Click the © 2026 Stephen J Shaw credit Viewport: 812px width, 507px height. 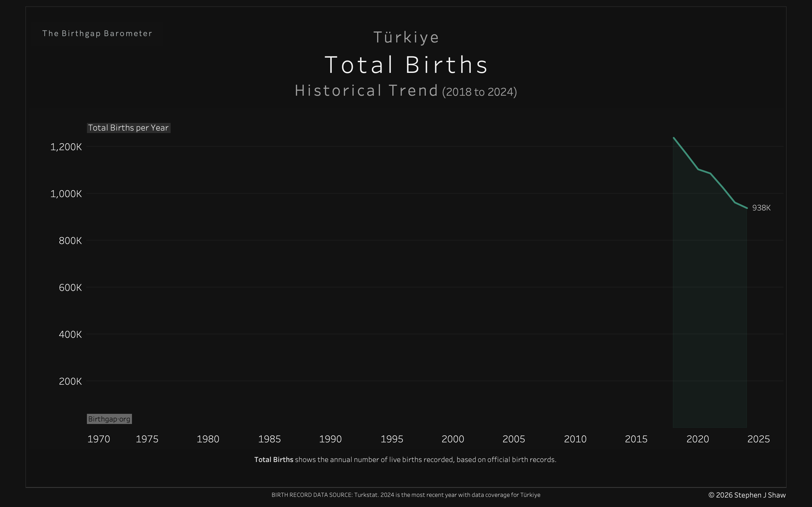click(747, 495)
